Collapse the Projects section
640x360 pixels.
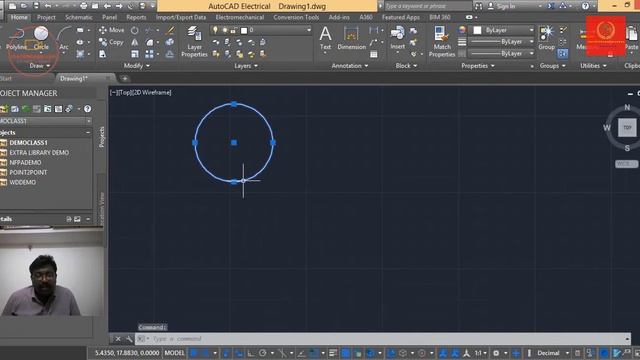click(88, 133)
